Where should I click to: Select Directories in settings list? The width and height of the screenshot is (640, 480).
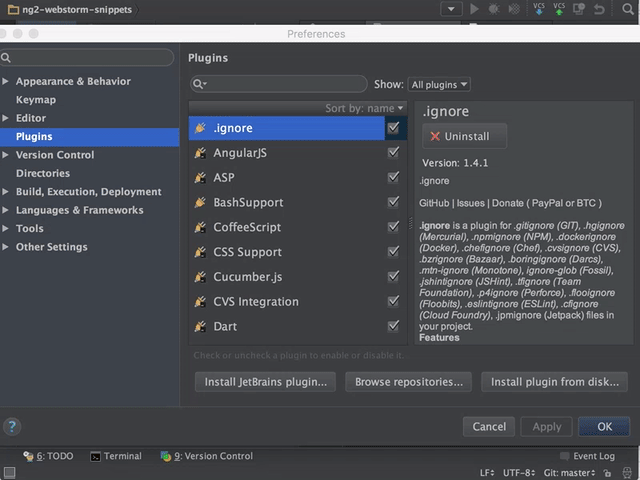click(43, 173)
